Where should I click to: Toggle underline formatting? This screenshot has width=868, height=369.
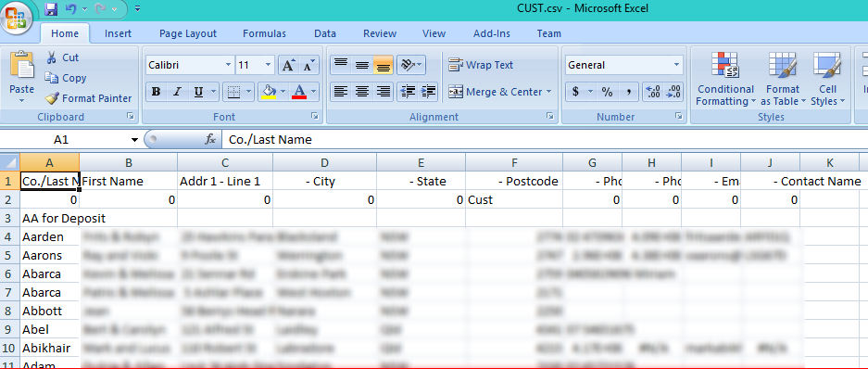[198, 92]
